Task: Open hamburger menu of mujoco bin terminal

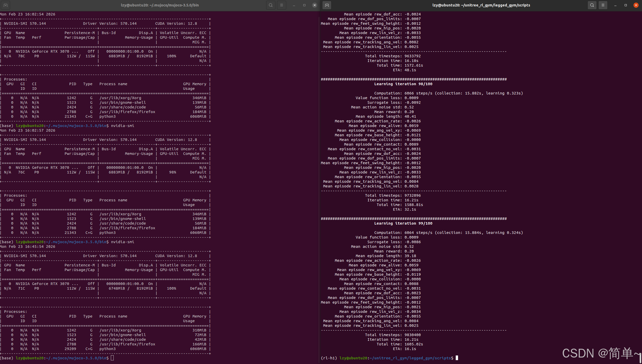Action: click(x=281, y=5)
